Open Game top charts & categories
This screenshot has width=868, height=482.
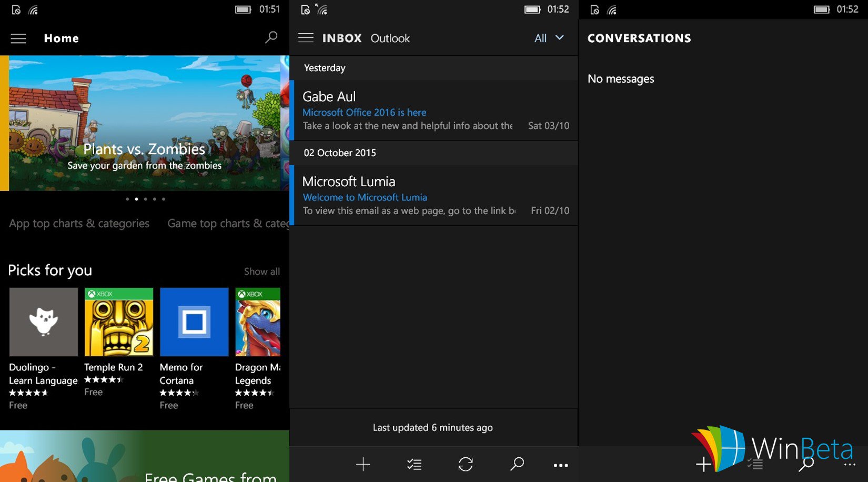coord(228,223)
